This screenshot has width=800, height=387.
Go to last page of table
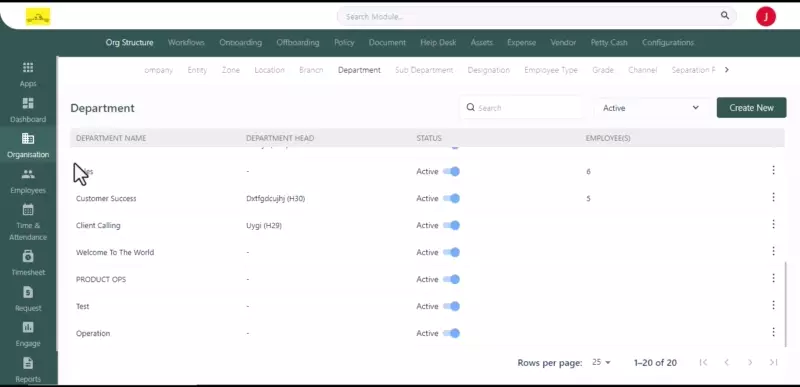click(773, 362)
